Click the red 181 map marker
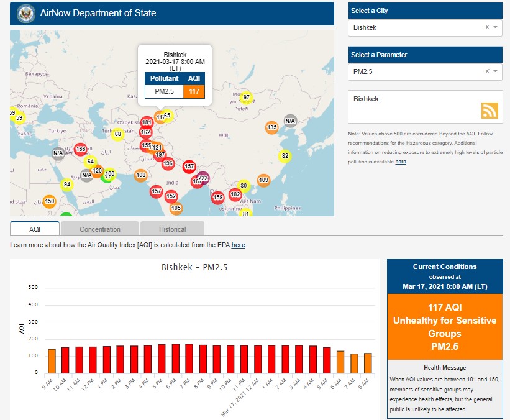510x420 pixels. click(147, 122)
